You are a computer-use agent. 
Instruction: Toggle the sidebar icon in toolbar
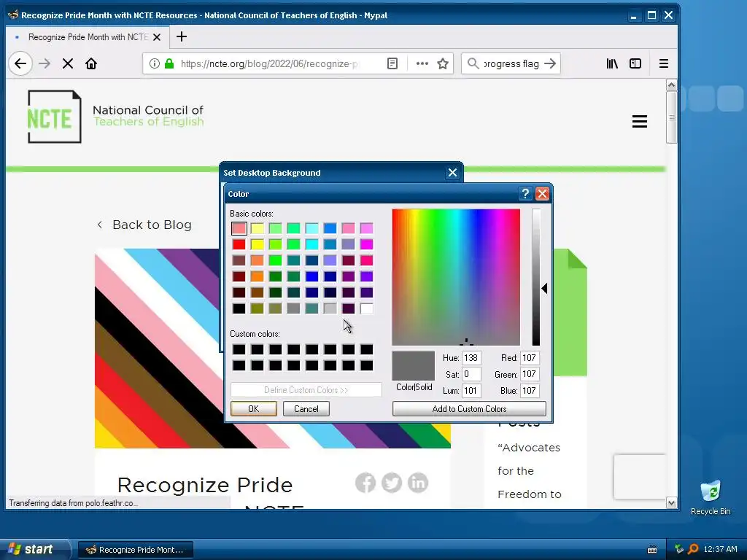(x=635, y=63)
